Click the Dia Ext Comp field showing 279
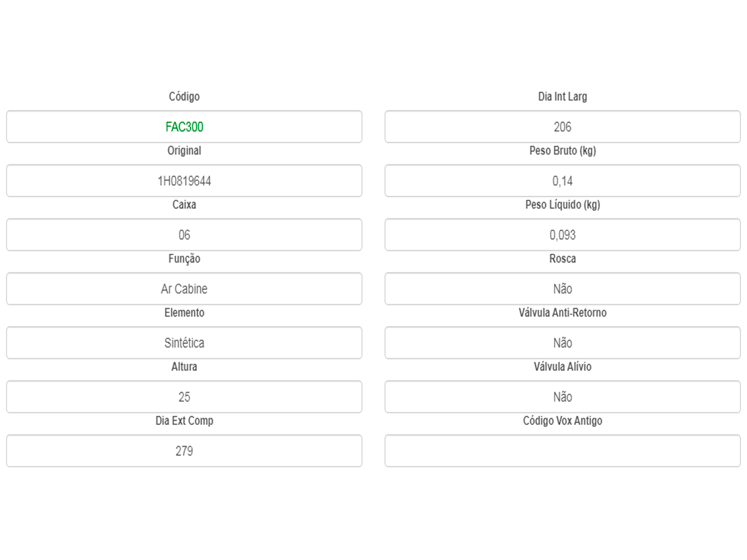The height and width of the screenshot is (560, 747). (x=184, y=451)
